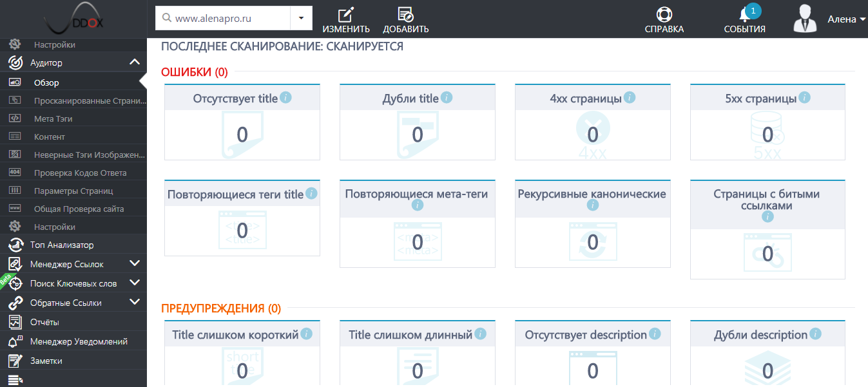
Task: Open the Менеджер Уведомлений bell icon
Action: [16, 341]
